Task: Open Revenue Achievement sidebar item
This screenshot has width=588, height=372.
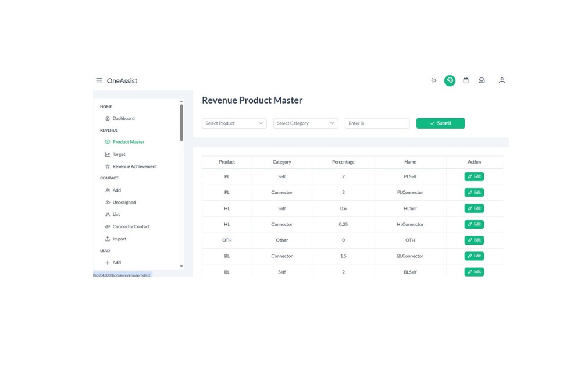Action: 134,166
